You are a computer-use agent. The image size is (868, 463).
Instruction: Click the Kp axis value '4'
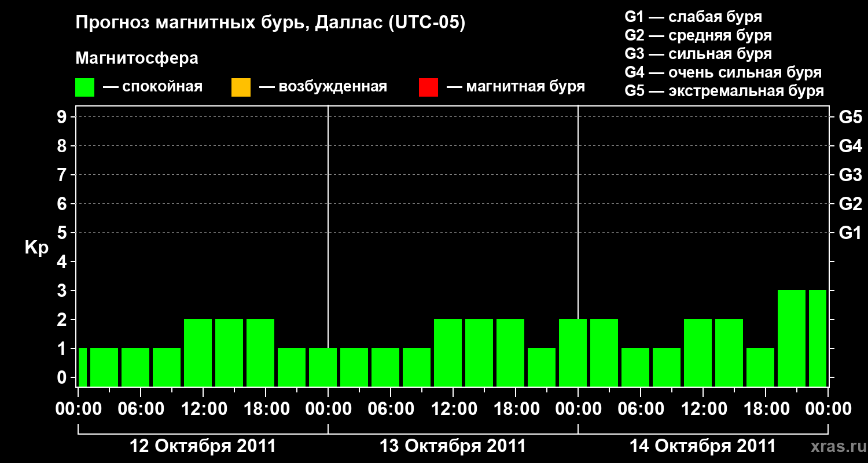(x=63, y=262)
